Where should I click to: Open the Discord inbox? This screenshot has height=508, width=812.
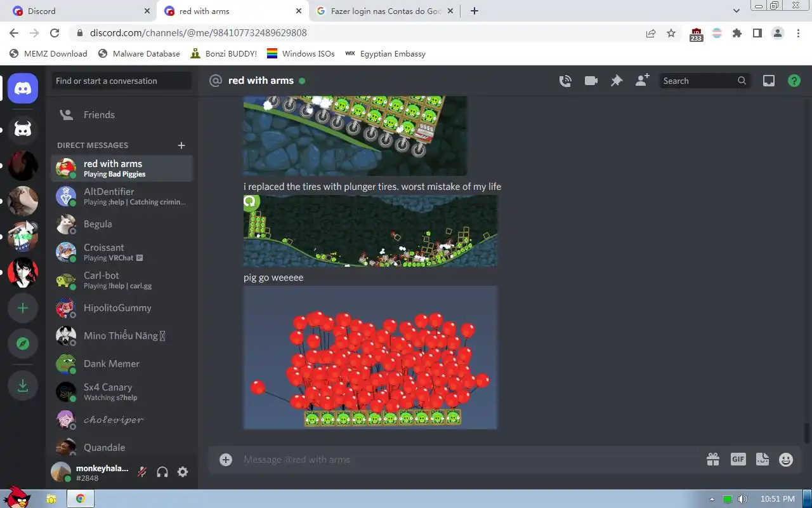[769, 81]
